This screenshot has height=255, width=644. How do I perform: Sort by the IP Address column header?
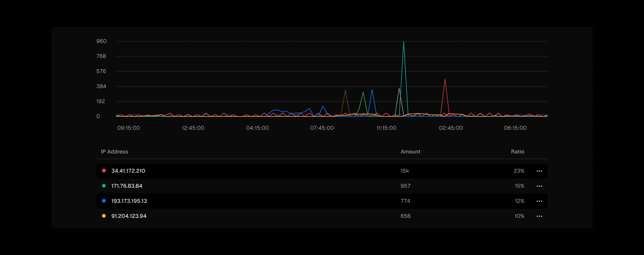pos(114,152)
